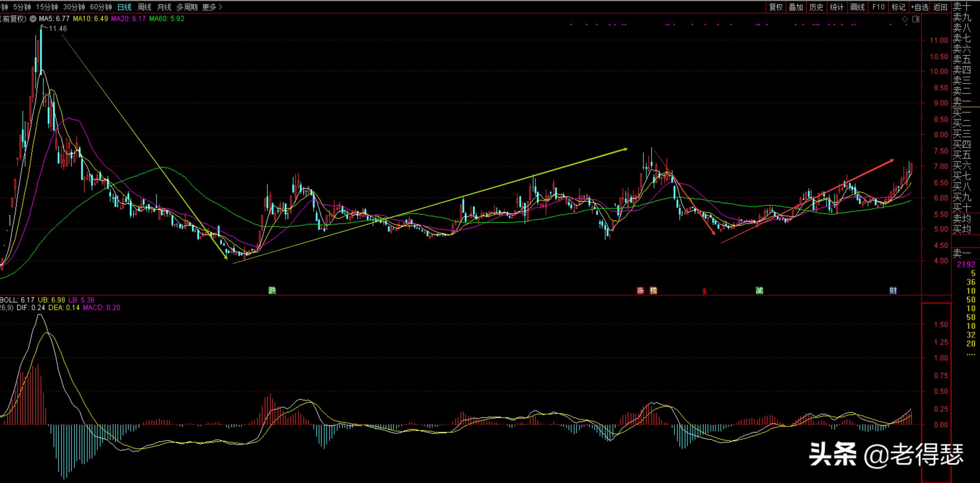Switch to the 60分钟 period tab
The width and height of the screenshot is (980, 483).
101,7
